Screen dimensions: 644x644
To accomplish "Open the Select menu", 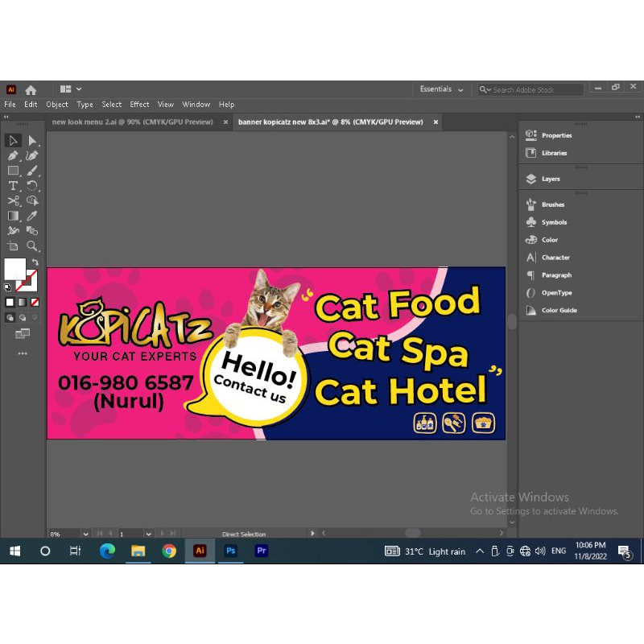I will pyautogui.click(x=112, y=105).
